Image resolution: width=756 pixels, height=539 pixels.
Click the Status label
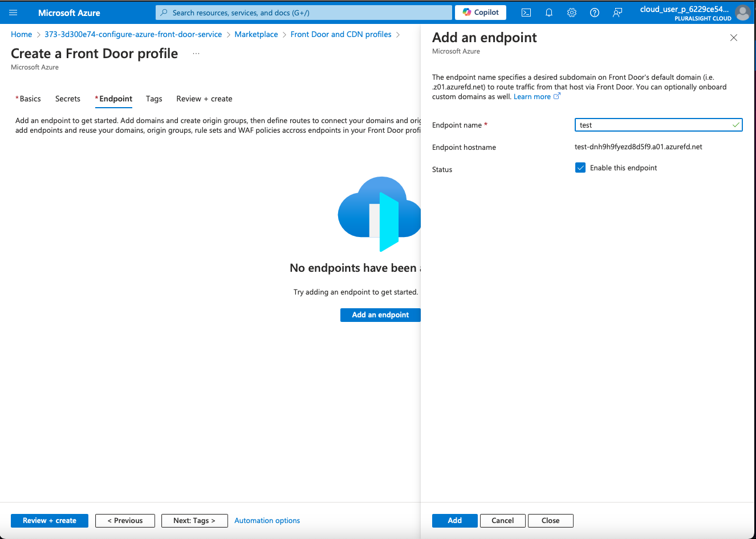442,170
